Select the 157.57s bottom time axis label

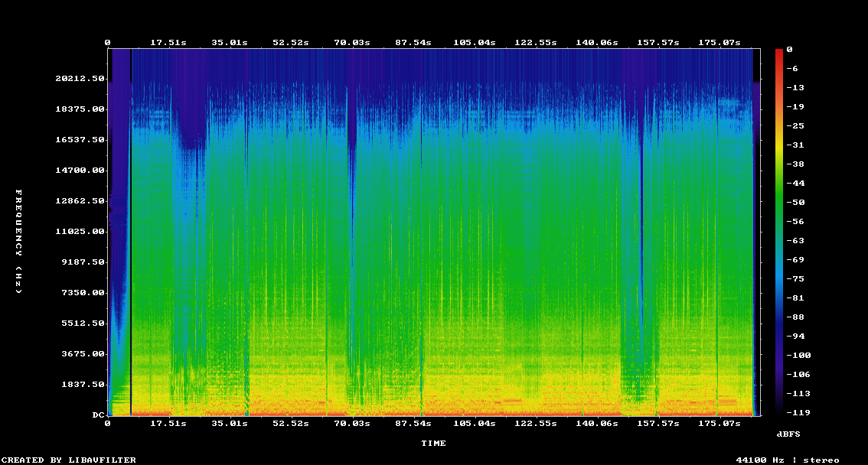[658, 424]
